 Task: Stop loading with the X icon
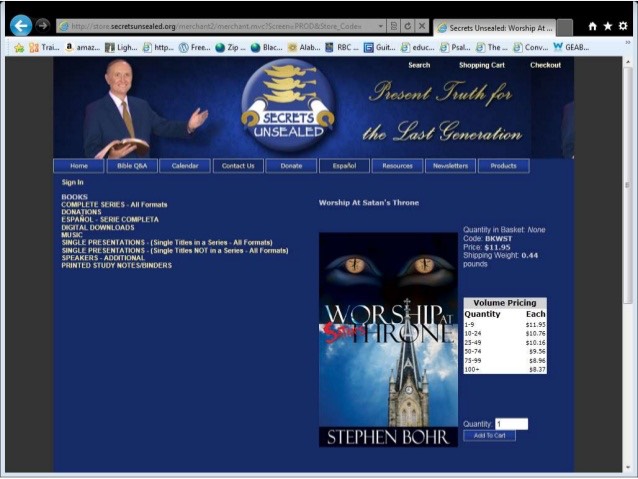422,26
